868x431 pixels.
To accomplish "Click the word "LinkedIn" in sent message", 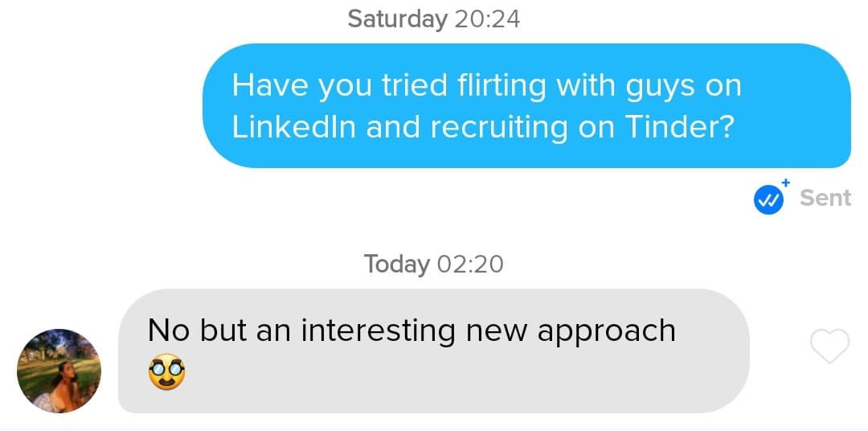I will pos(293,128).
